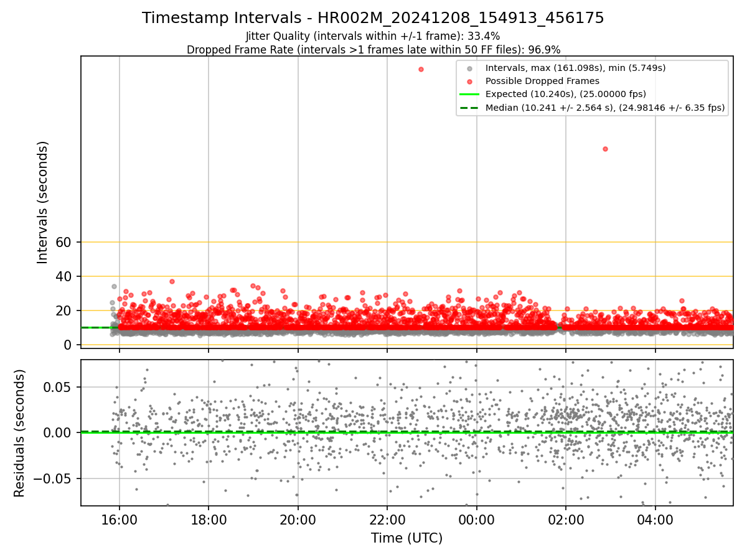Click the 'Intervals (seconds)' y-axis label
The image size is (747, 560).
42,202
